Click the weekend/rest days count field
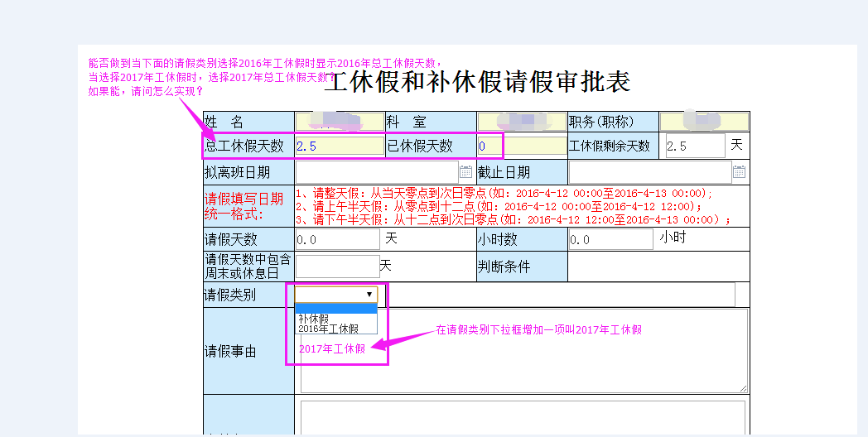The width and height of the screenshot is (868, 437). (337, 267)
